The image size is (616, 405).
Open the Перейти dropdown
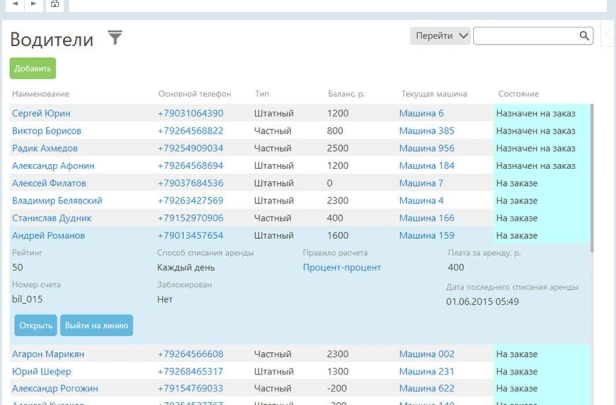440,36
